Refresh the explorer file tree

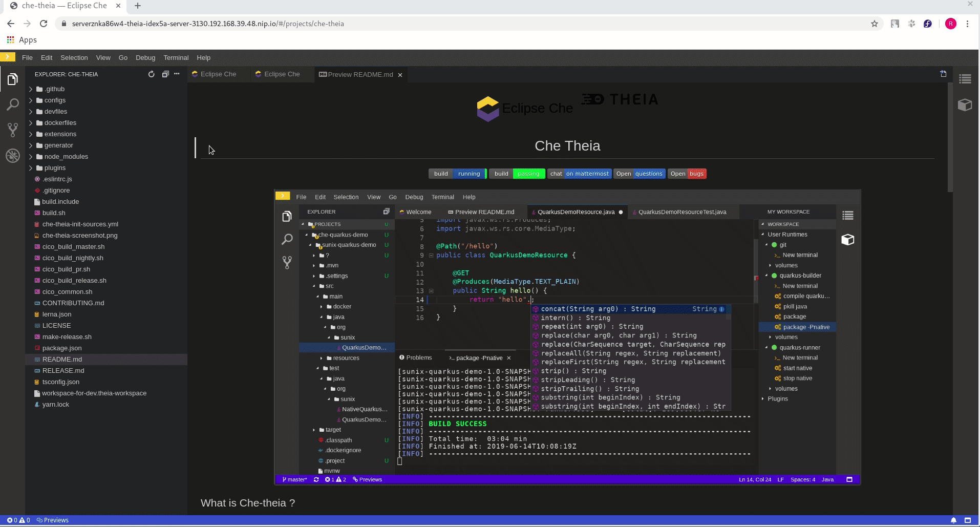(x=152, y=74)
